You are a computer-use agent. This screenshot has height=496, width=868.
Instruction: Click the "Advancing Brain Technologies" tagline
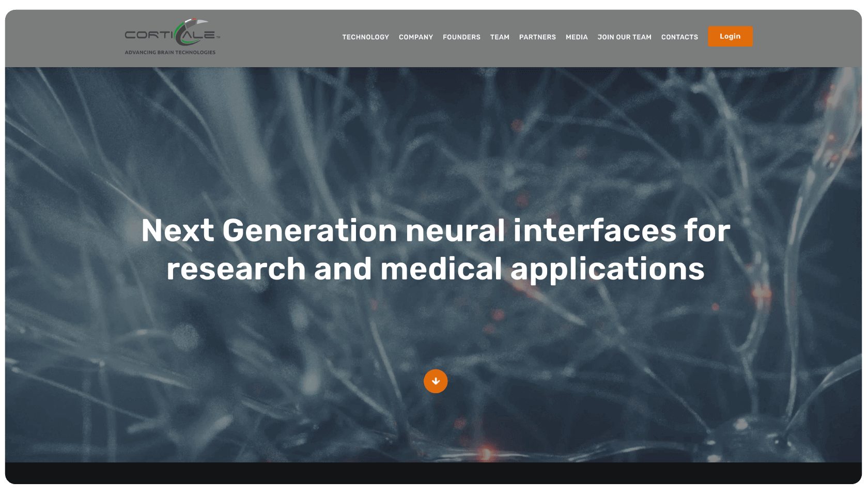[170, 52]
